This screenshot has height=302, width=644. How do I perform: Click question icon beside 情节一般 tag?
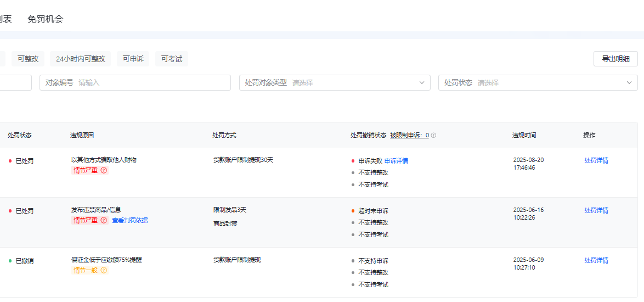pos(104,270)
